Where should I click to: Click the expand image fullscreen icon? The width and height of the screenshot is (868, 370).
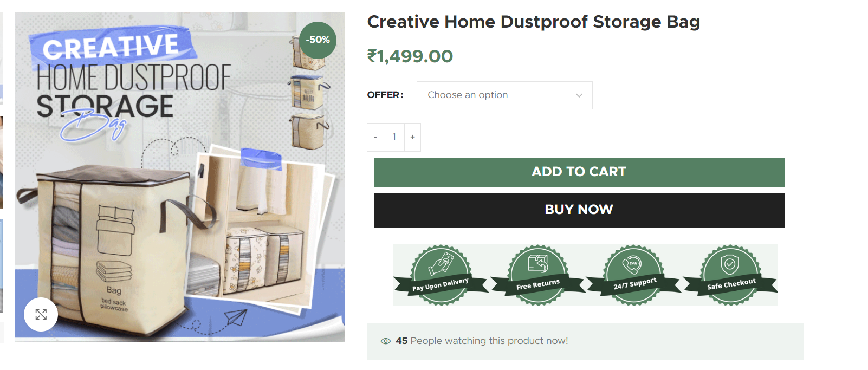point(41,314)
